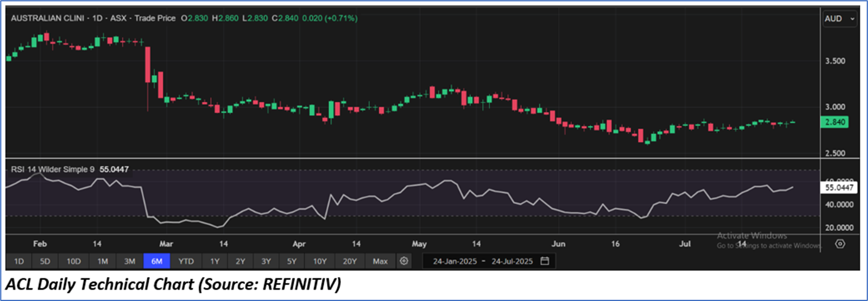Expand the AUD currency dropdown

click(x=840, y=19)
